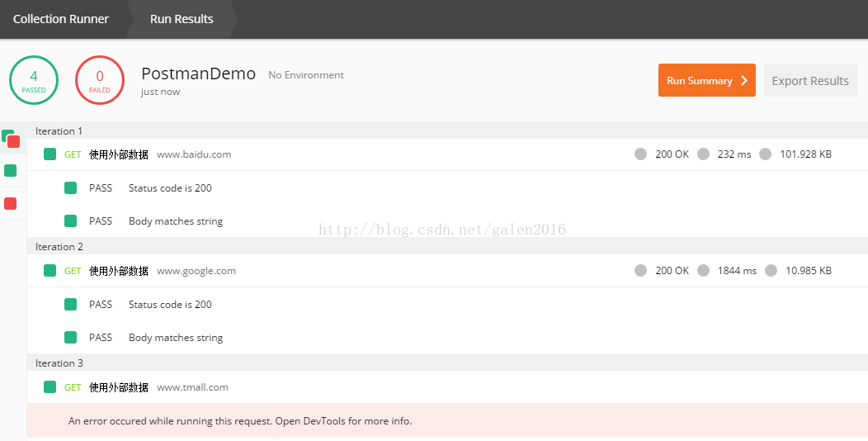Image resolution: width=868 pixels, height=441 pixels.
Task: Click green status square of www.google.com request
Action: (50, 270)
